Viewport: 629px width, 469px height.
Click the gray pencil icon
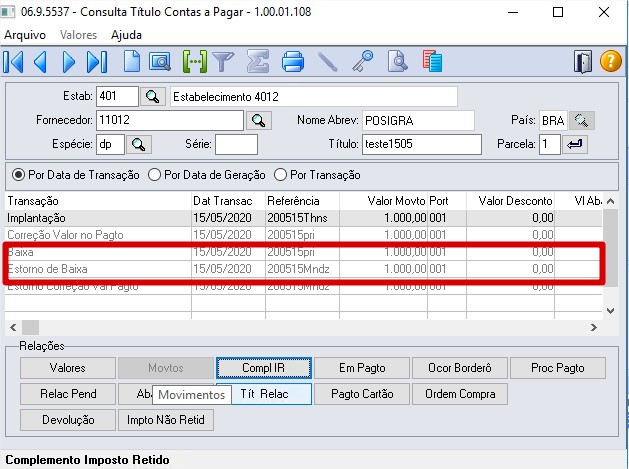coord(327,62)
